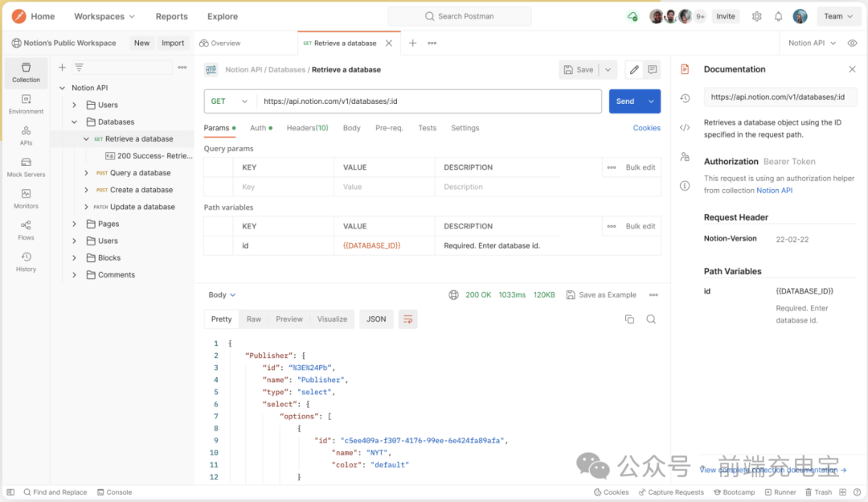Open the Reports menu
Screen dimensions: 868x502
pos(172,17)
